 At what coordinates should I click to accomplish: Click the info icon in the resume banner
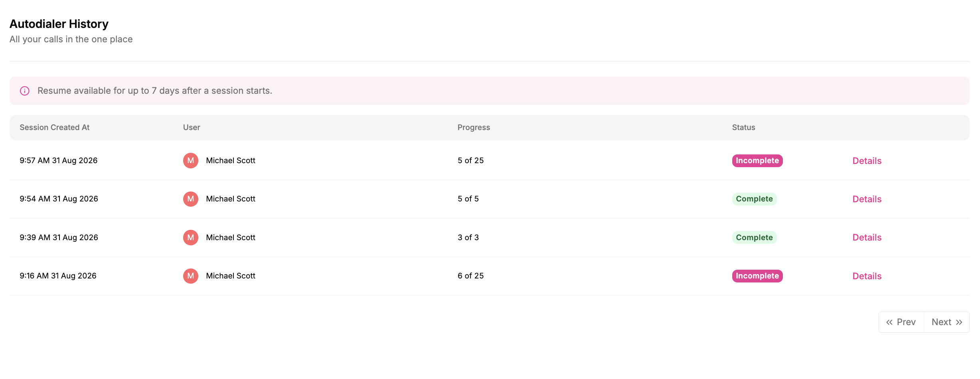pyautogui.click(x=25, y=91)
